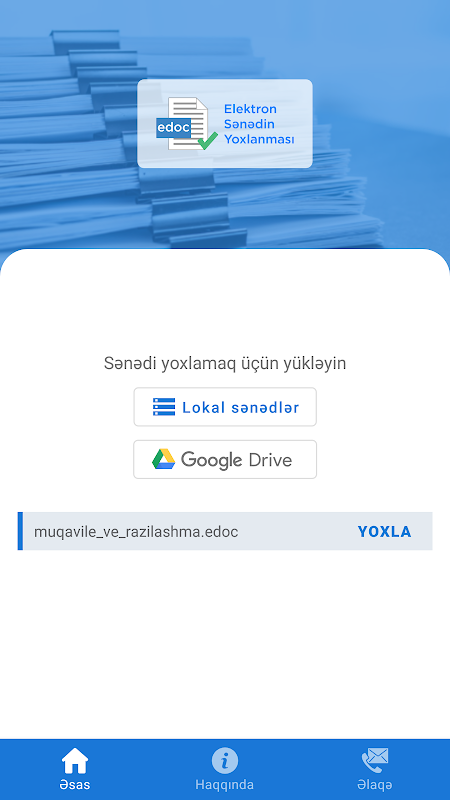Viewport: 450px width, 800px height.
Task: Click the blue bar left of filename
Action: [20, 531]
